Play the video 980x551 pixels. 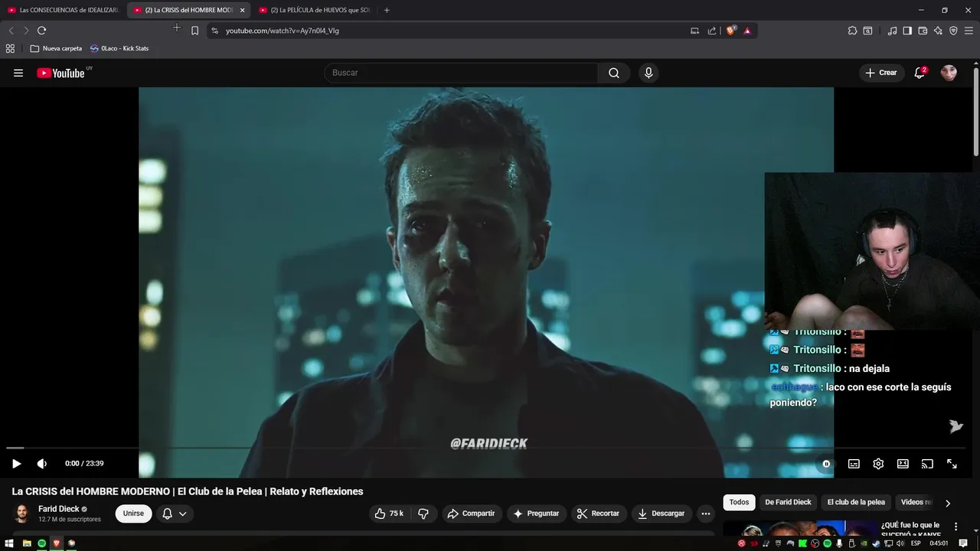[x=16, y=463]
